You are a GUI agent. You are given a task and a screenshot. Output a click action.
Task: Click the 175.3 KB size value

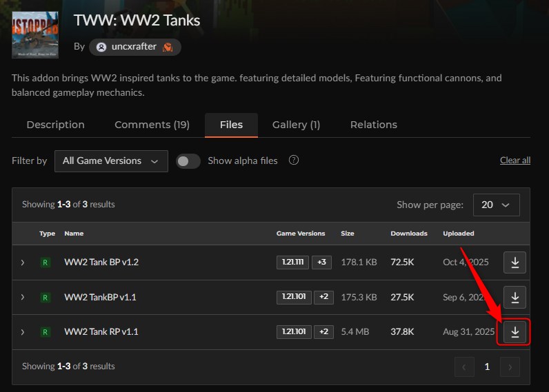[x=359, y=297]
